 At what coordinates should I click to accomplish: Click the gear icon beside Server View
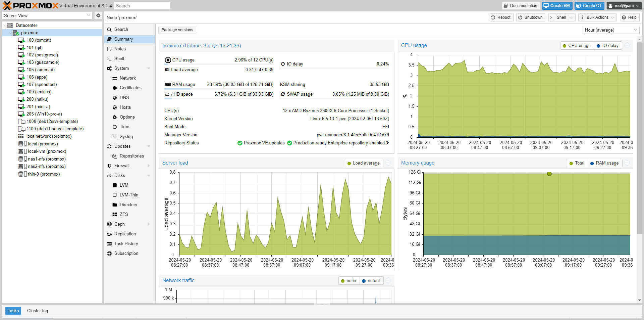pyautogui.click(x=98, y=15)
